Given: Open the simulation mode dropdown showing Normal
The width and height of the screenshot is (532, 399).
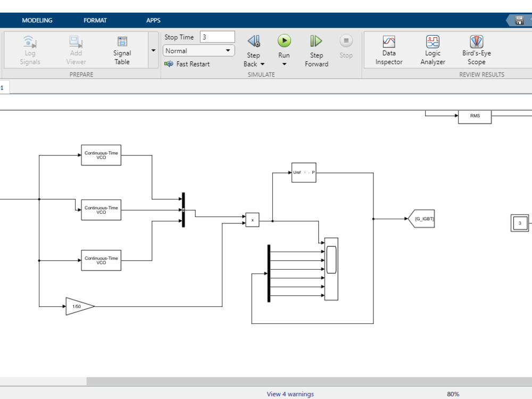Looking at the screenshot, I should pos(198,51).
